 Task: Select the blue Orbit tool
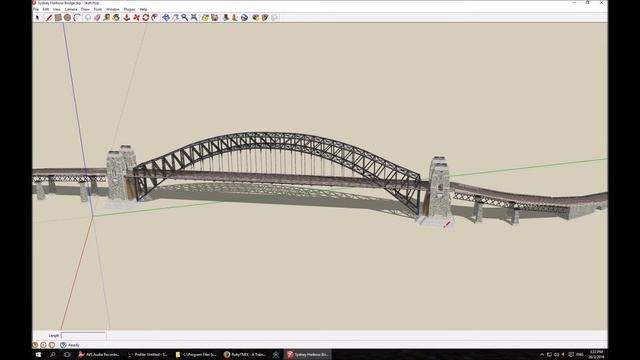166,18
